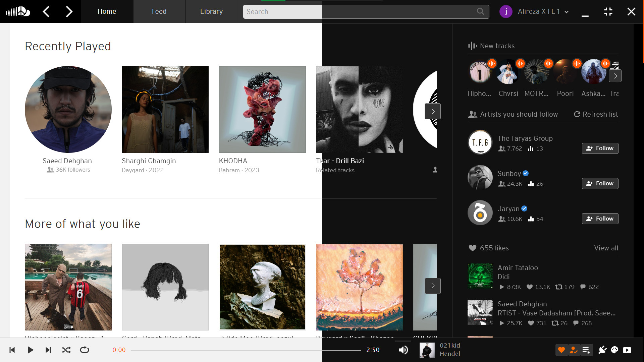Skip to the next track
The width and height of the screenshot is (644, 362).
[x=48, y=350]
